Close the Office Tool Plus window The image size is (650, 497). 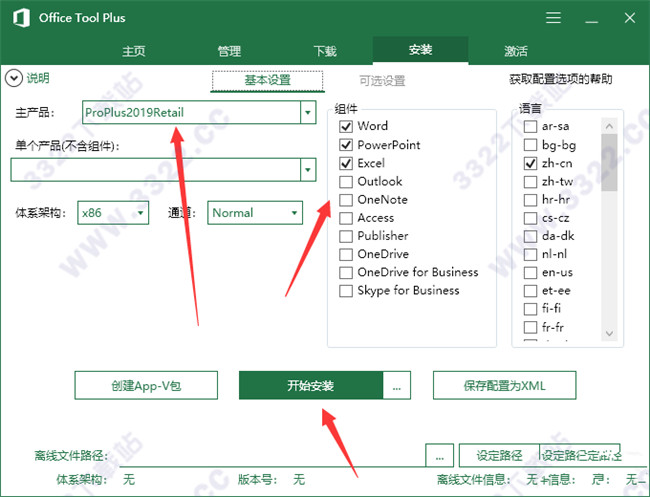coord(630,18)
